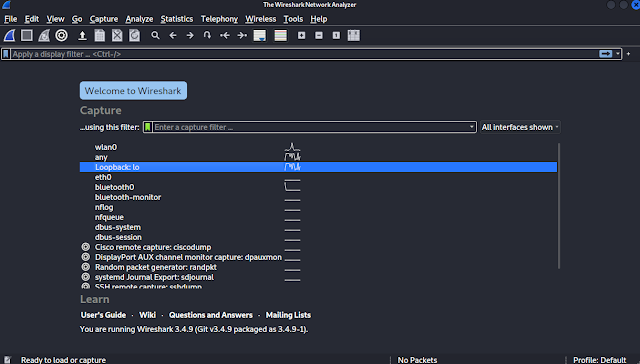Open the display filter history dropdown
640x364 pixels.
618,54
